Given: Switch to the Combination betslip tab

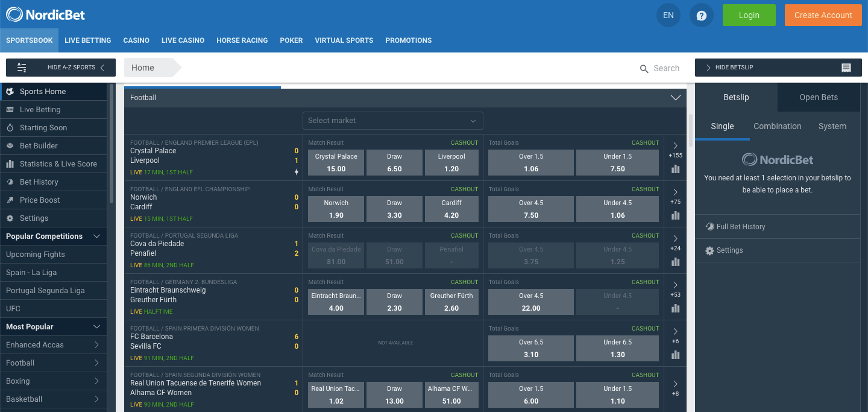Looking at the screenshot, I should (x=778, y=126).
